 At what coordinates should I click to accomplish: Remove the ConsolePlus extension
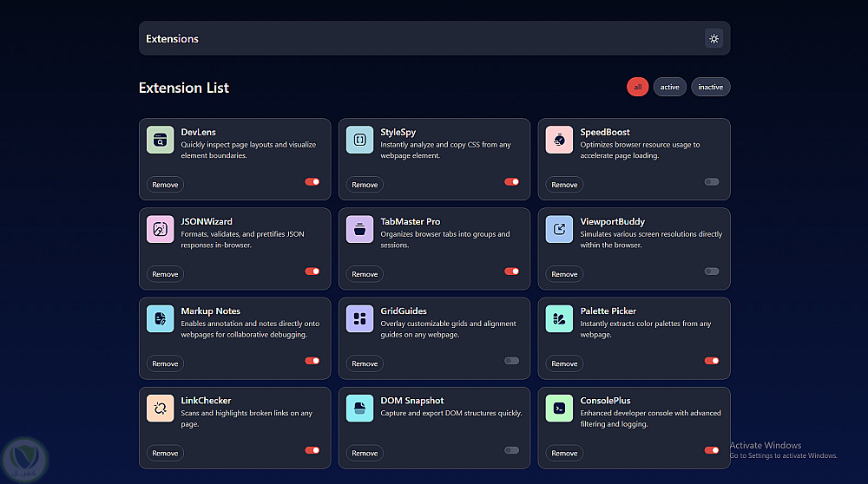pos(564,454)
